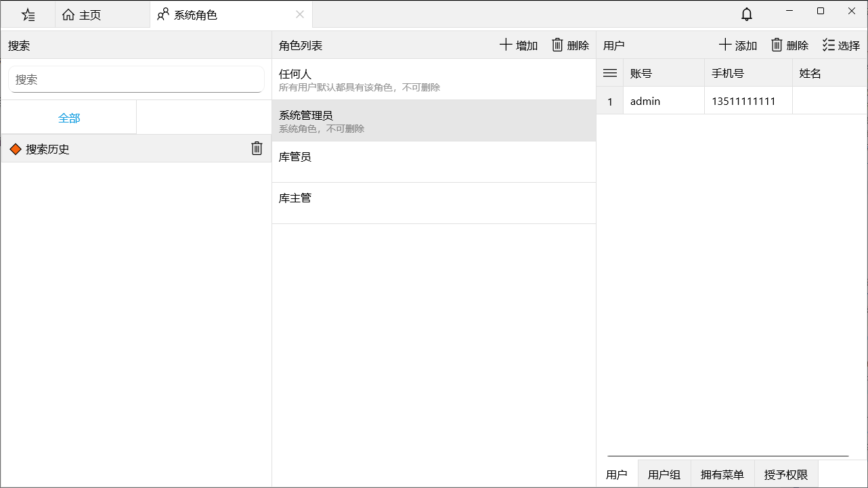Select the 全部 filter
Viewport: 868px width, 488px height.
click(x=69, y=118)
